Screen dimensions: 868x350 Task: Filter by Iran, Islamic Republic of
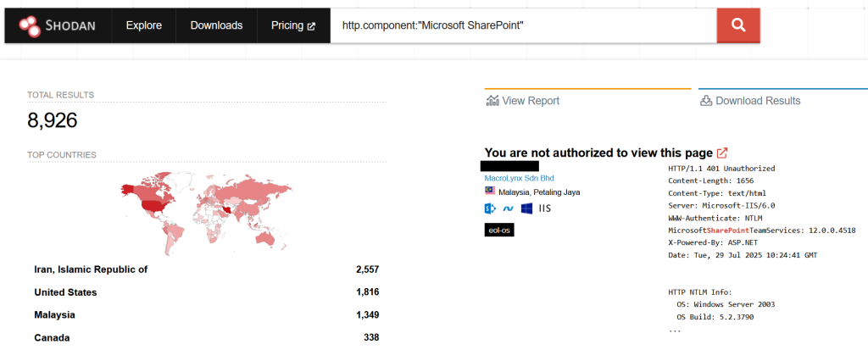point(91,269)
